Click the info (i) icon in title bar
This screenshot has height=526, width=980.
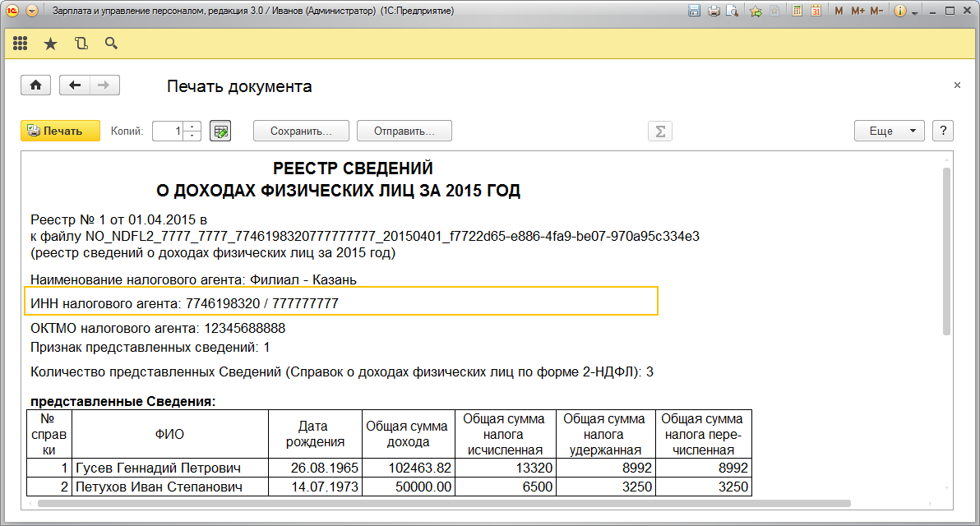point(899,11)
